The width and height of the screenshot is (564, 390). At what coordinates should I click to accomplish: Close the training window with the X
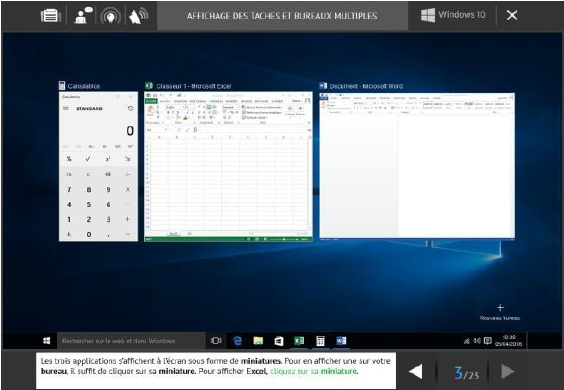pos(512,15)
